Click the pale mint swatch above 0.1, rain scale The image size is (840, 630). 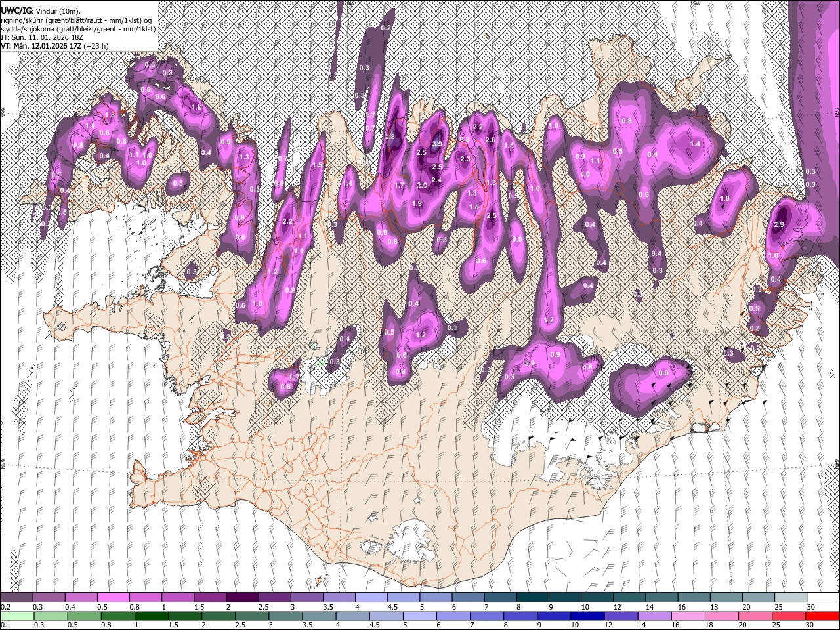point(17,616)
